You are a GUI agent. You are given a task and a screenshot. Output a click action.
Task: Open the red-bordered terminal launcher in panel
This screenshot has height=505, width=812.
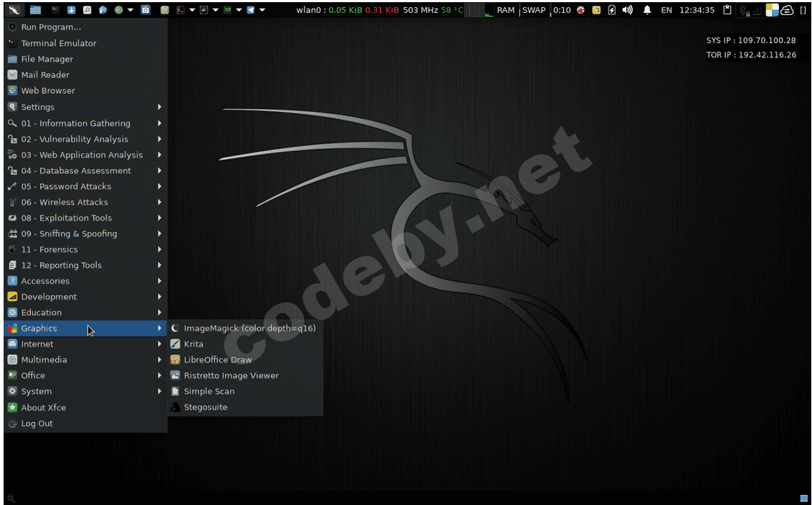pyautogui.click(x=180, y=10)
